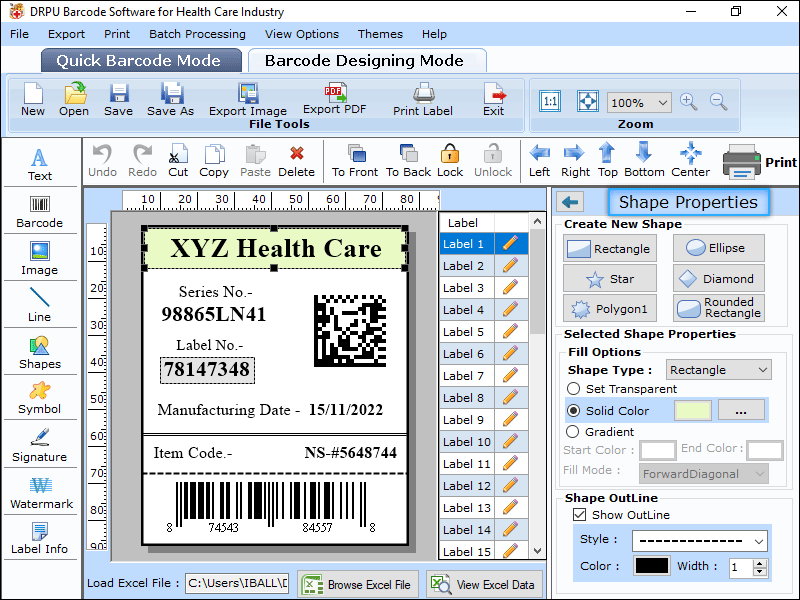Viewport: 800px width, 600px height.
Task: Click the zoom in magnifier
Action: pyautogui.click(x=688, y=102)
